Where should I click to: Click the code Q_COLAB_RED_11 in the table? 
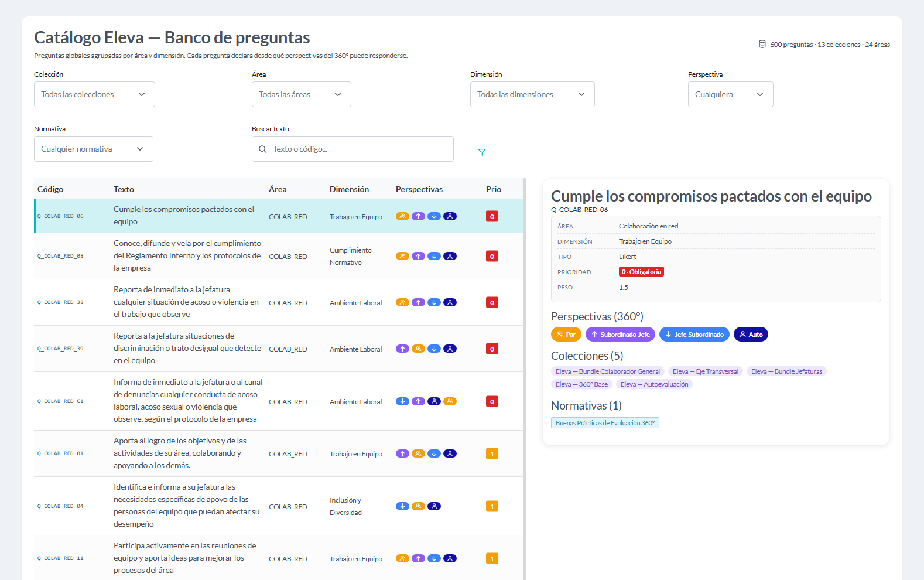pyautogui.click(x=60, y=558)
